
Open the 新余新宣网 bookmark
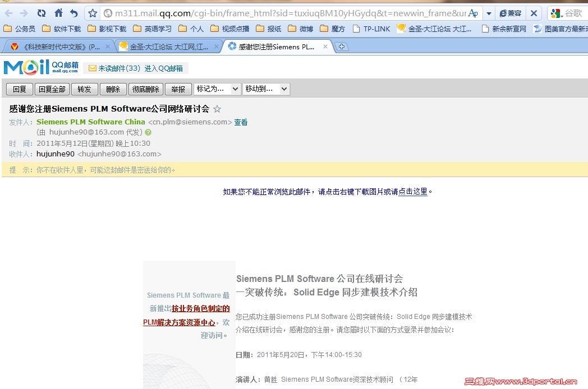[504, 29]
